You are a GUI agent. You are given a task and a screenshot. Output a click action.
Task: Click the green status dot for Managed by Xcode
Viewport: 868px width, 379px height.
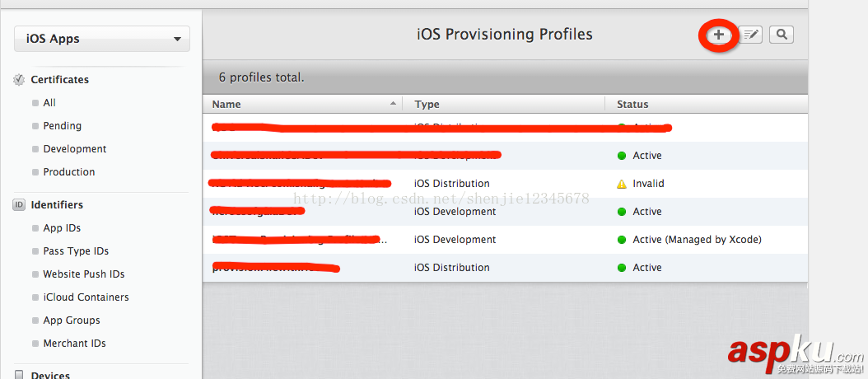(622, 240)
